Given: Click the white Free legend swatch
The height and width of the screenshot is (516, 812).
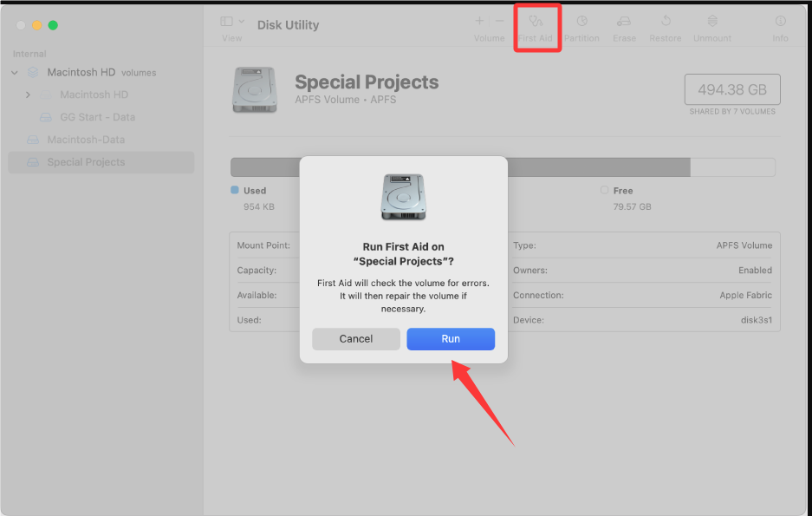Looking at the screenshot, I should 604,190.
